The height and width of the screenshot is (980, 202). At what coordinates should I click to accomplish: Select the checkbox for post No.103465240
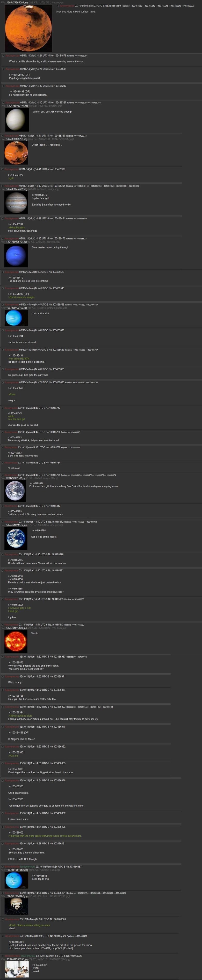click(3, 86)
